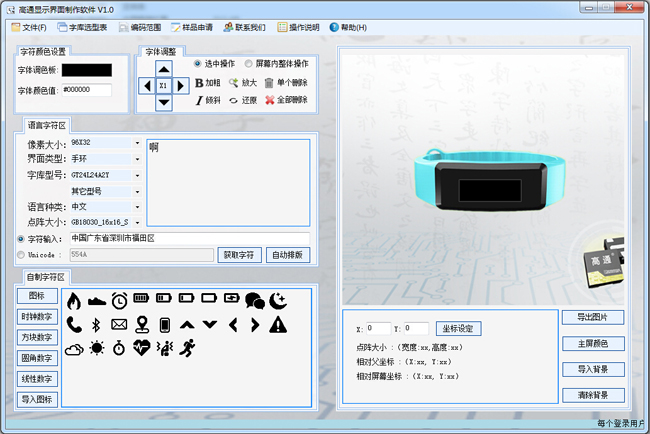
Task: Select the flame icon in custom characters
Action: point(73,300)
